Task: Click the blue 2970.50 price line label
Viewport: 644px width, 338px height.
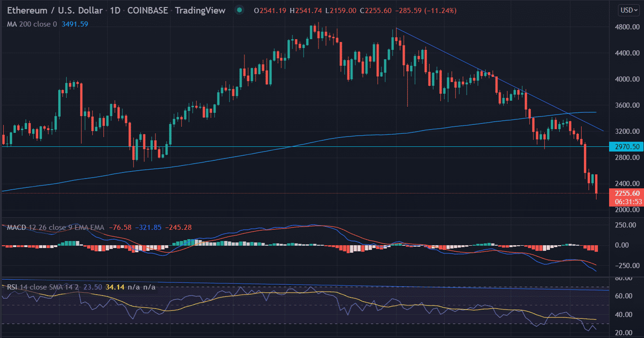Action: click(x=626, y=147)
